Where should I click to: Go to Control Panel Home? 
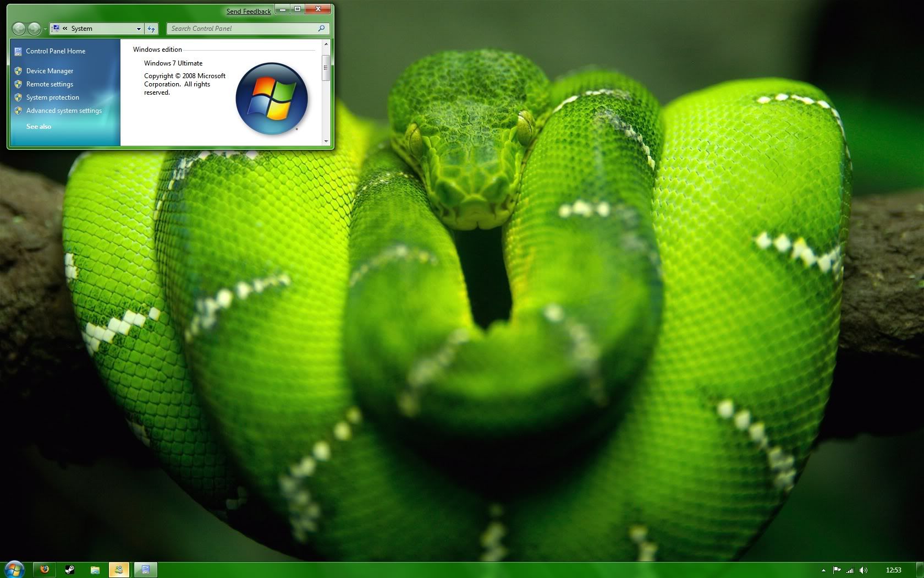click(x=56, y=51)
